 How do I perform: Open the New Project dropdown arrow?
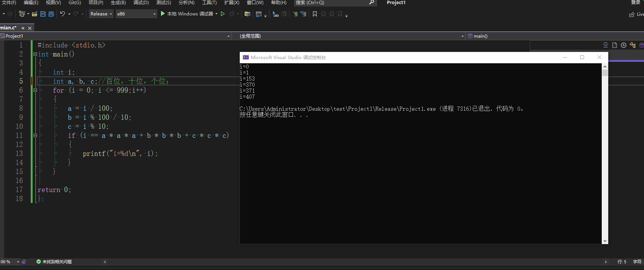(28, 14)
